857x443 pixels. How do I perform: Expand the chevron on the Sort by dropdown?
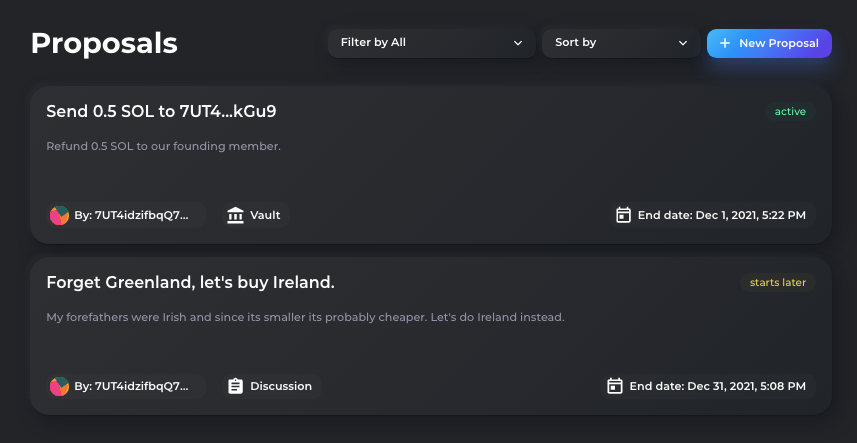coord(683,43)
